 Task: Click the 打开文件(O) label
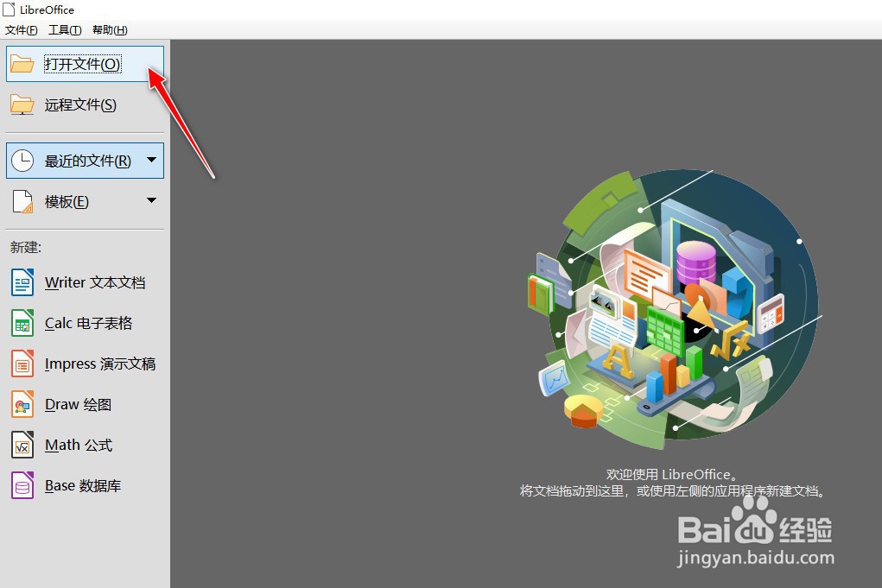(x=82, y=64)
